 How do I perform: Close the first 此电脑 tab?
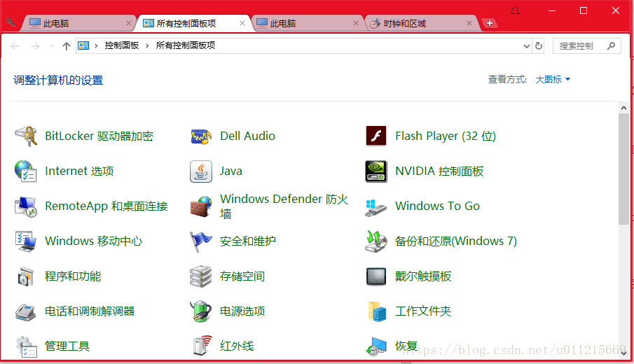click(129, 23)
